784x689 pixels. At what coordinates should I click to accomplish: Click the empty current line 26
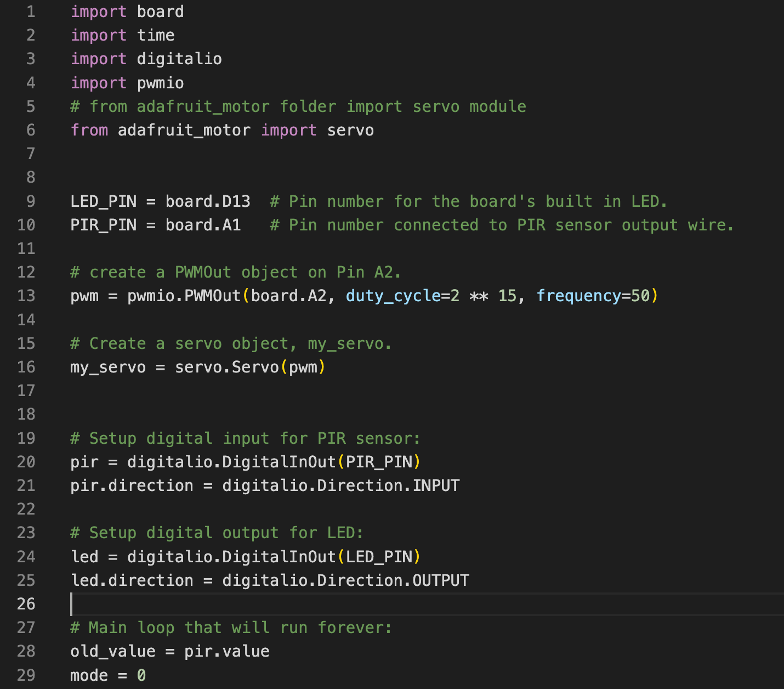427,604
